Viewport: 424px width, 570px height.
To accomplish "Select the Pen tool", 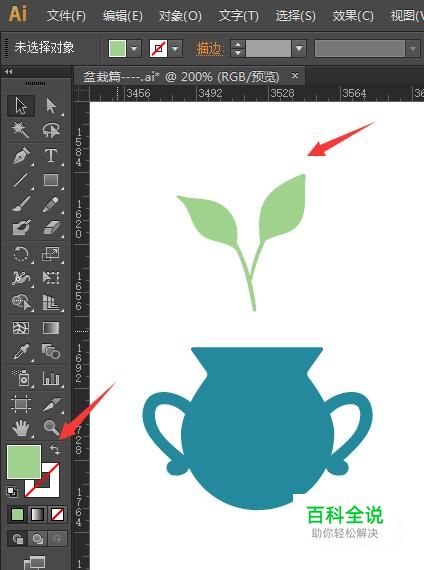I will [21, 156].
